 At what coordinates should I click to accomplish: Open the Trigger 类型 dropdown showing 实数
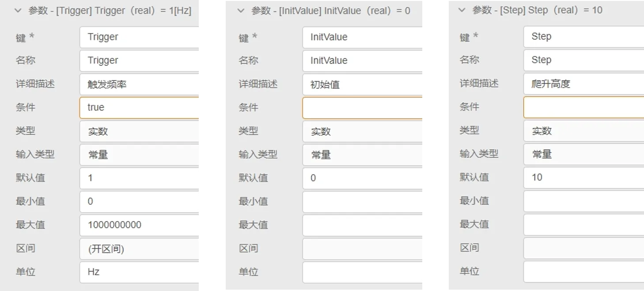[140, 131]
